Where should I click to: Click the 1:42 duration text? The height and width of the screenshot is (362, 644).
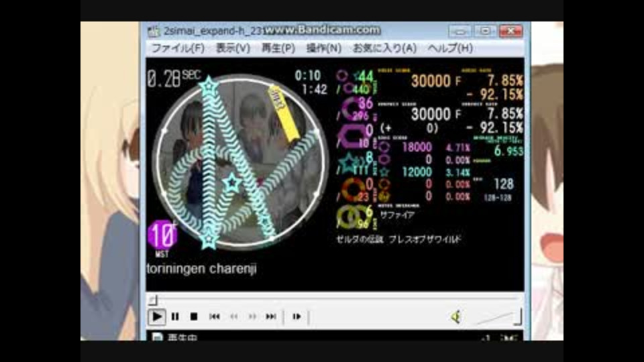314,89
